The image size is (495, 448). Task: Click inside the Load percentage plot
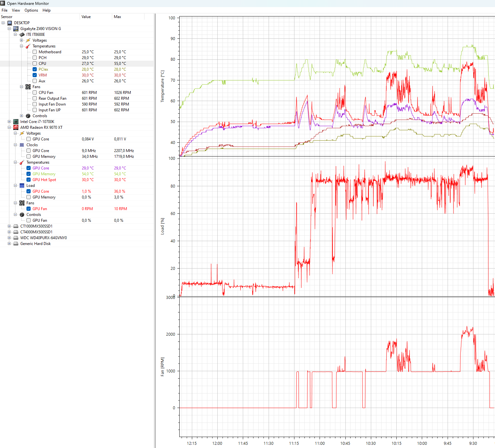point(337,227)
